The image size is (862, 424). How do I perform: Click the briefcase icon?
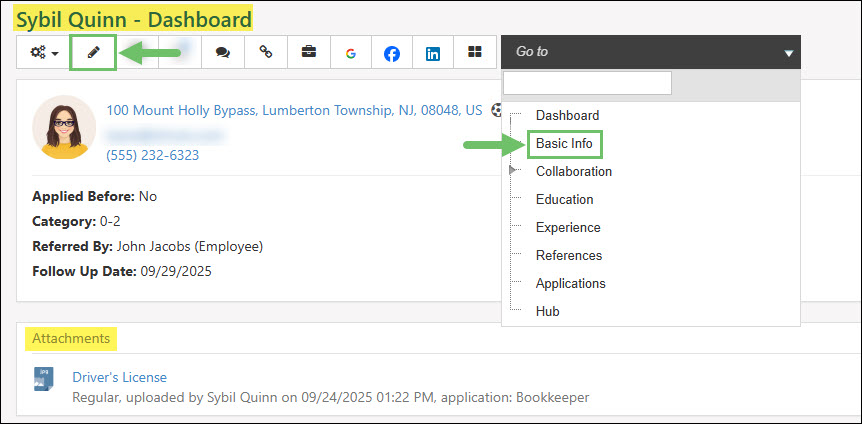(309, 53)
